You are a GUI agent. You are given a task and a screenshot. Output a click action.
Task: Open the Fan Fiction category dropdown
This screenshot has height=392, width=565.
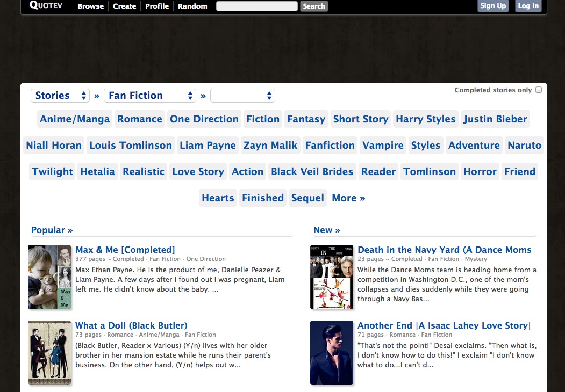150,96
